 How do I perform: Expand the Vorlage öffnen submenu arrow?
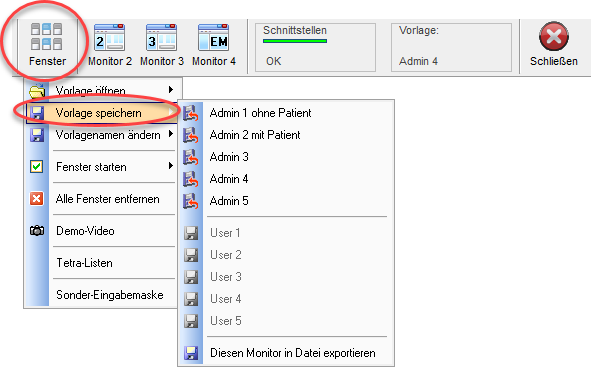171,90
